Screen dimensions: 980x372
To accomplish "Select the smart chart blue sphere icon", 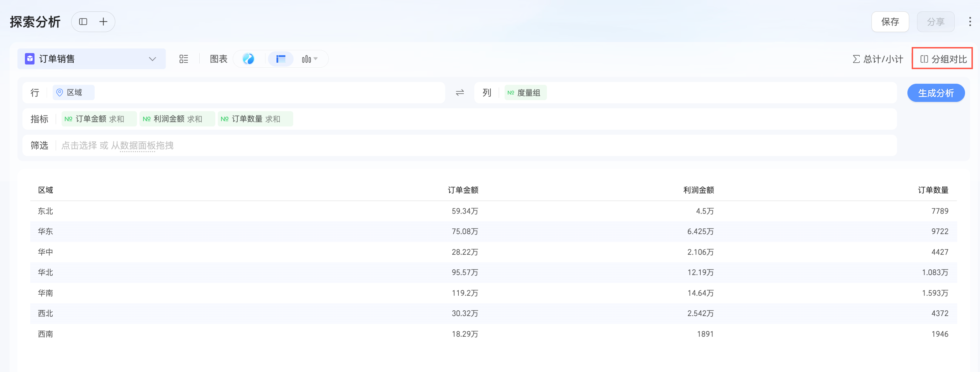I will click(x=248, y=59).
